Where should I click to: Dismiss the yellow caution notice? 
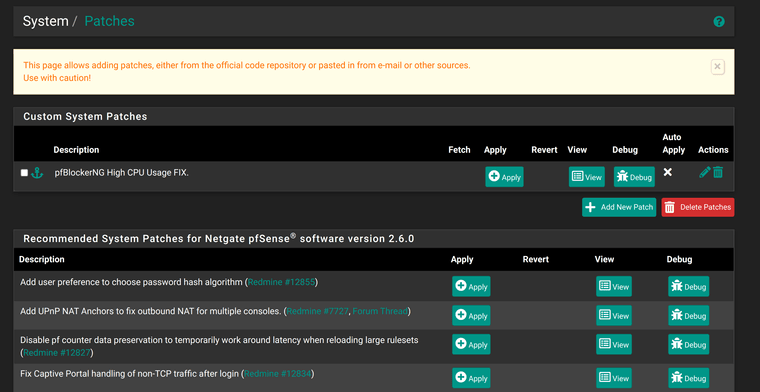(x=718, y=67)
